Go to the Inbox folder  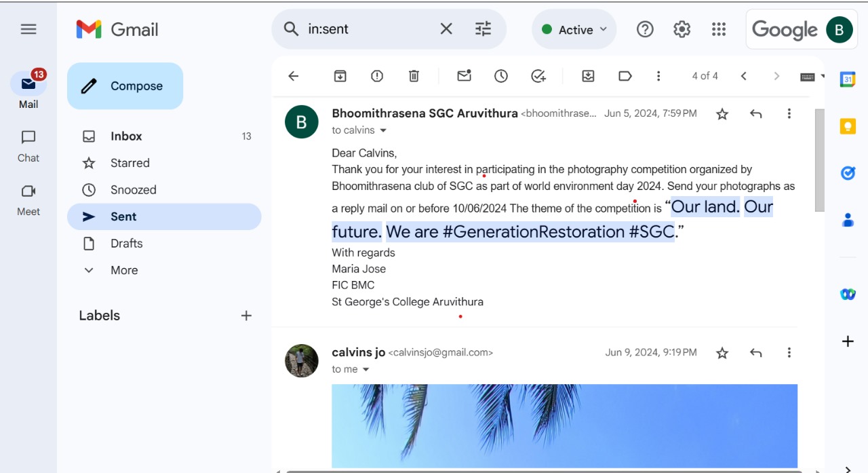(x=126, y=136)
